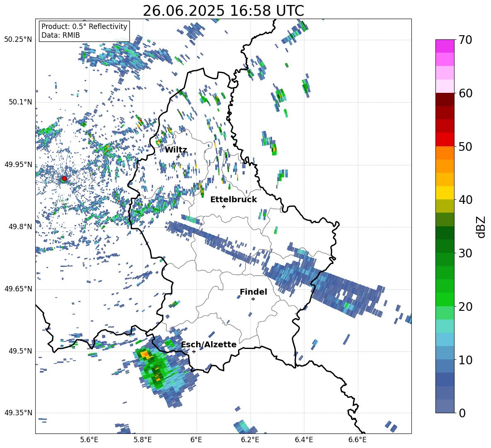The width and height of the screenshot is (491, 448).
Task: Select the Esch/Alzette city label
Action: pos(209,344)
